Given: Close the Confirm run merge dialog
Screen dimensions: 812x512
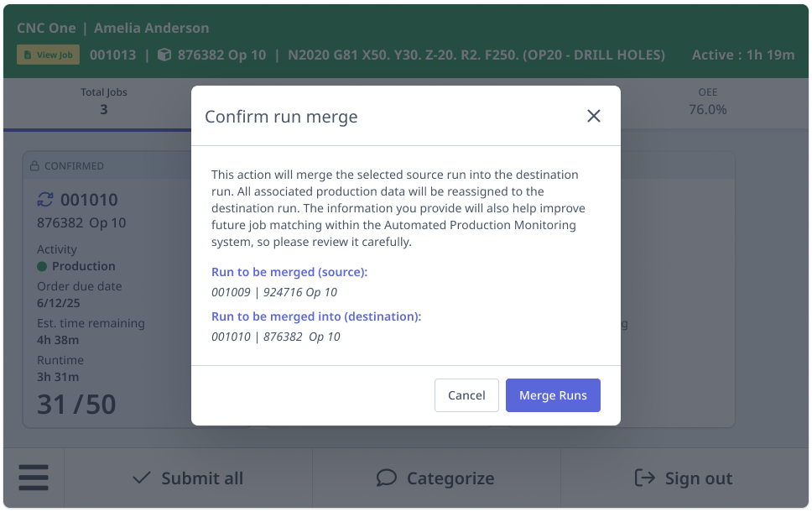Looking at the screenshot, I should (x=594, y=117).
